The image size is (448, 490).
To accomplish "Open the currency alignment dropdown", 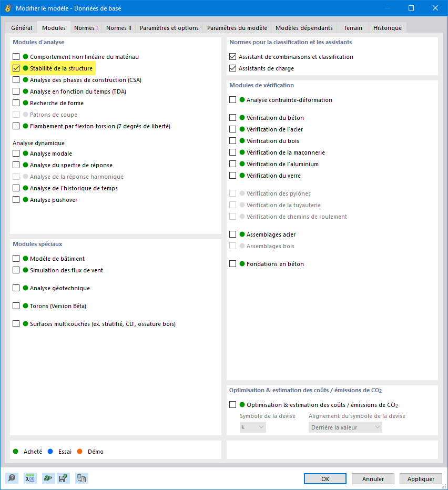I will (x=344, y=427).
